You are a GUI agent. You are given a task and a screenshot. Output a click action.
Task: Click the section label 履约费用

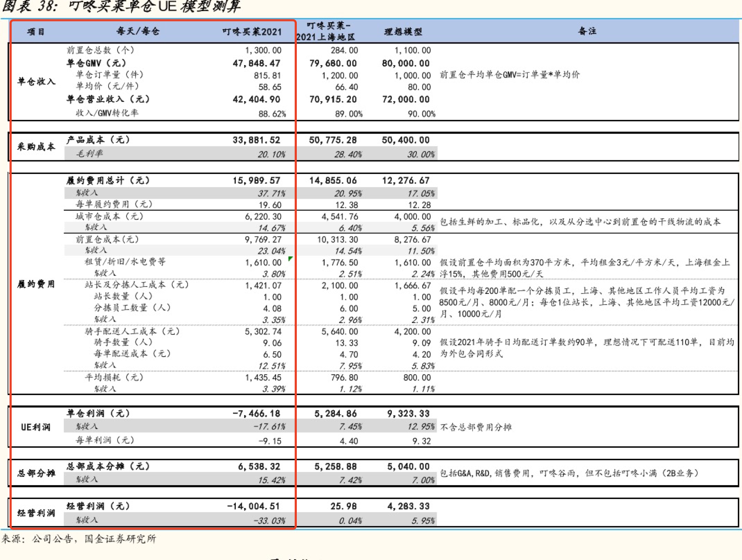click(37, 284)
